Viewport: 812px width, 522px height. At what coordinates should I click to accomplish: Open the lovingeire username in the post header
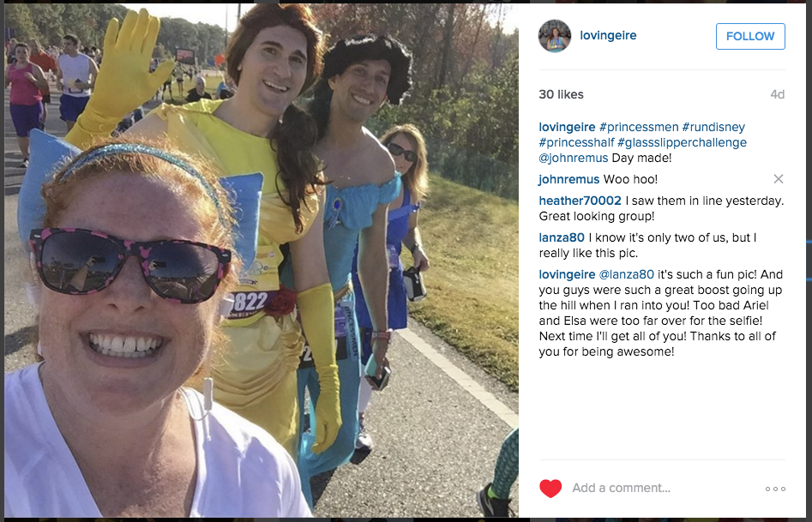click(x=608, y=35)
